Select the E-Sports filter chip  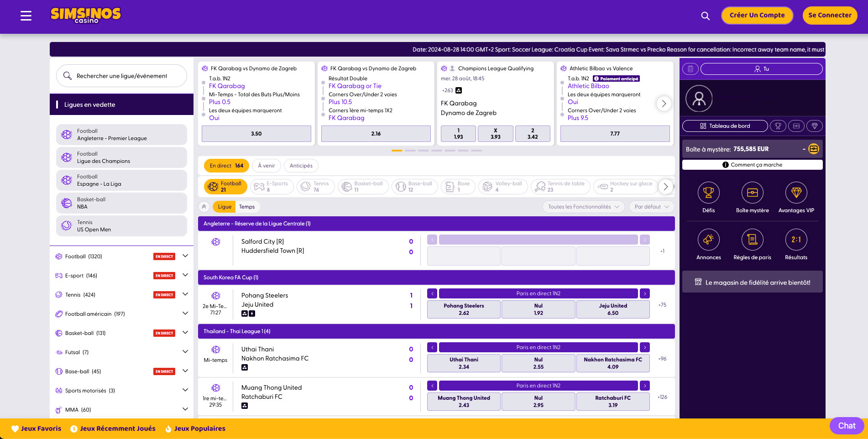[x=272, y=187]
